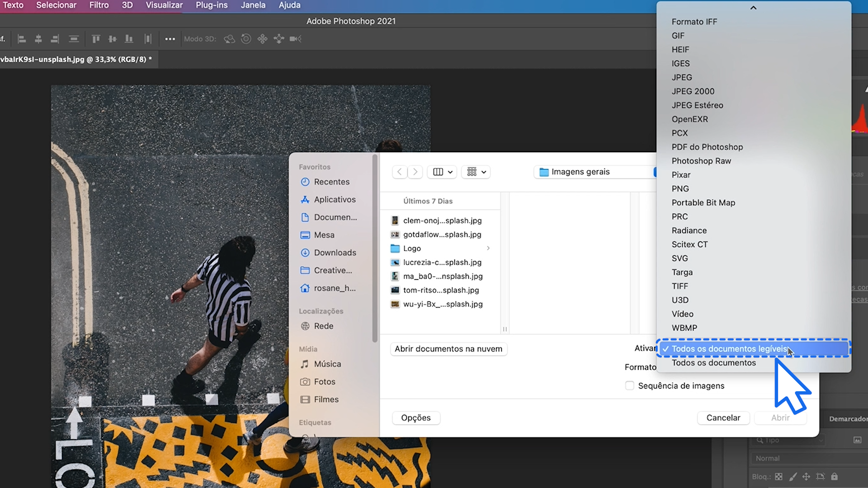The width and height of the screenshot is (868, 488).
Task: Select the 3D pan move icon
Action: click(262, 39)
